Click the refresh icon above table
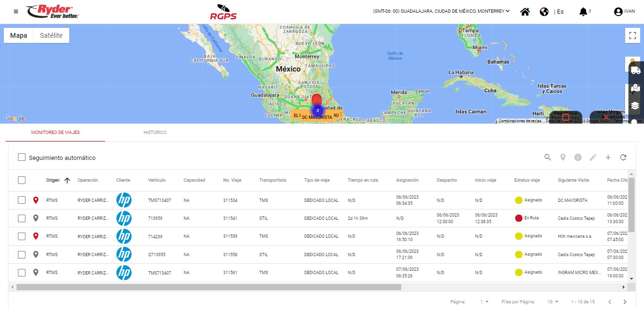Image resolution: width=644 pixels, height=309 pixels. pos(623,158)
